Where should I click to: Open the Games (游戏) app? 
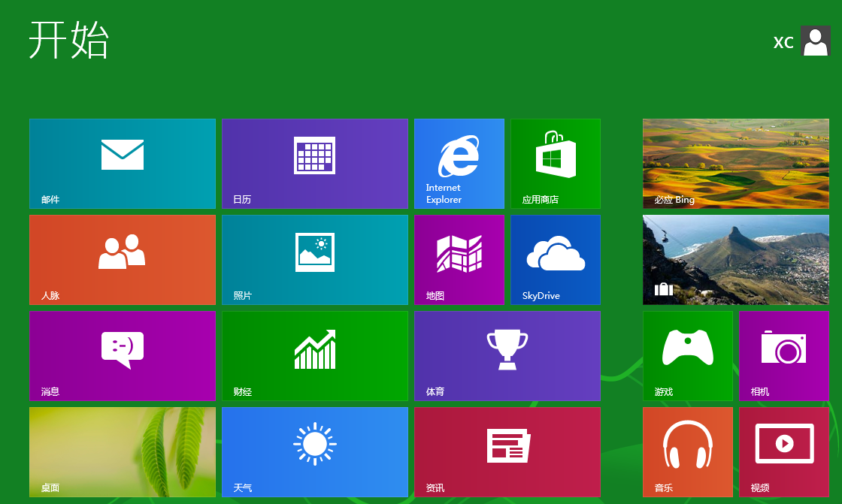point(688,355)
